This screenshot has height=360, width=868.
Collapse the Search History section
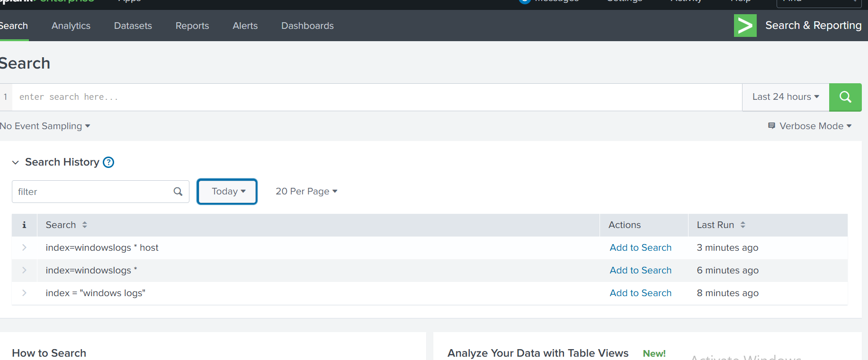tap(16, 163)
